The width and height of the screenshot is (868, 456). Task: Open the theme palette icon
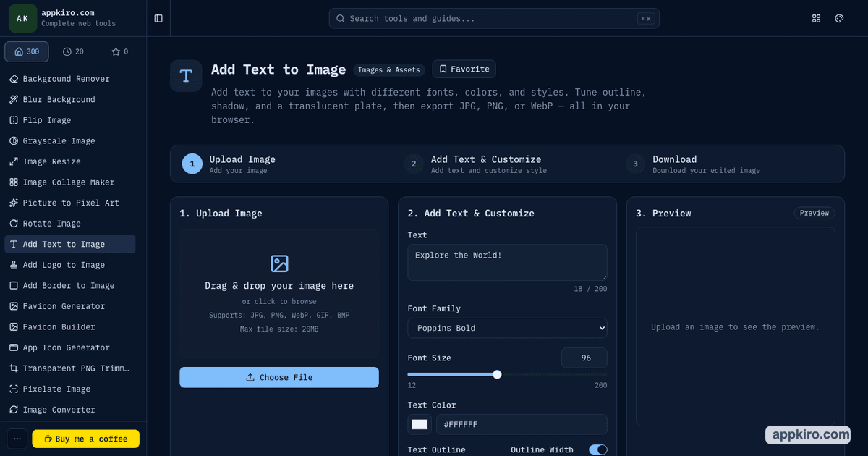point(839,18)
